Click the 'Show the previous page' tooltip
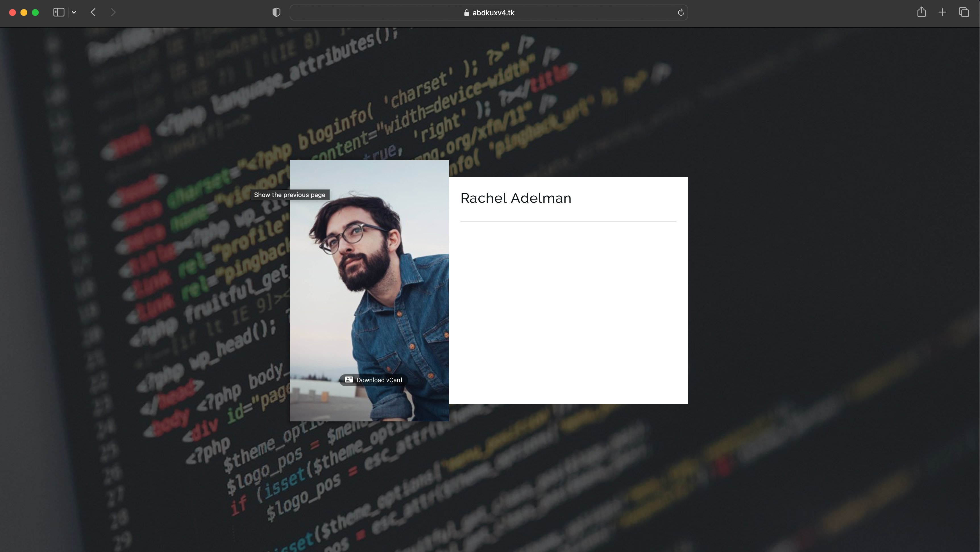This screenshot has width=980, height=552. 290,195
